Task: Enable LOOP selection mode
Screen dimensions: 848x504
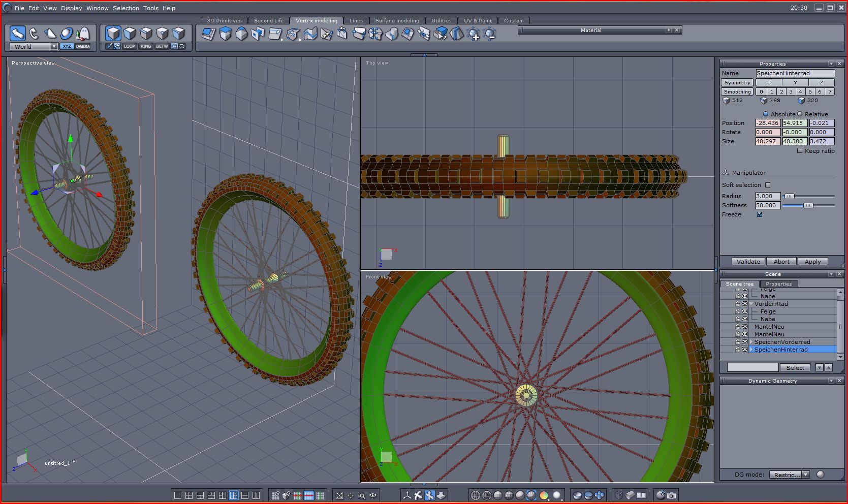Action: 130,46
